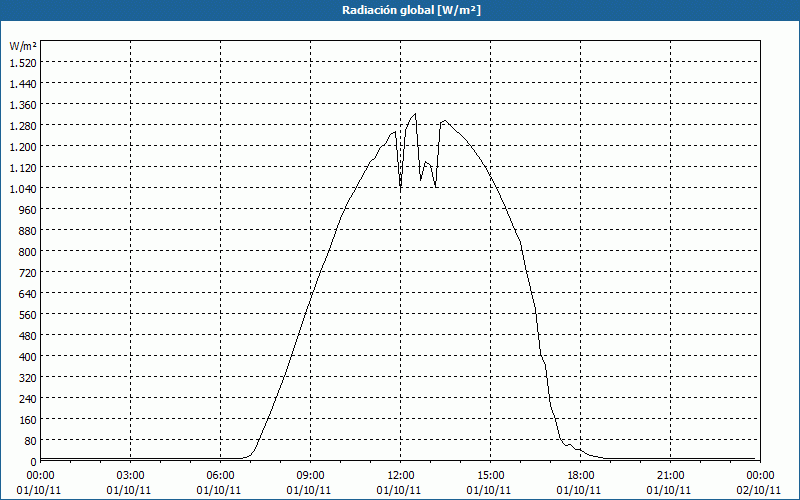Screen dimensions: 800x500
Task: Click the 1.200 y-axis value
Action: coord(23,146)
